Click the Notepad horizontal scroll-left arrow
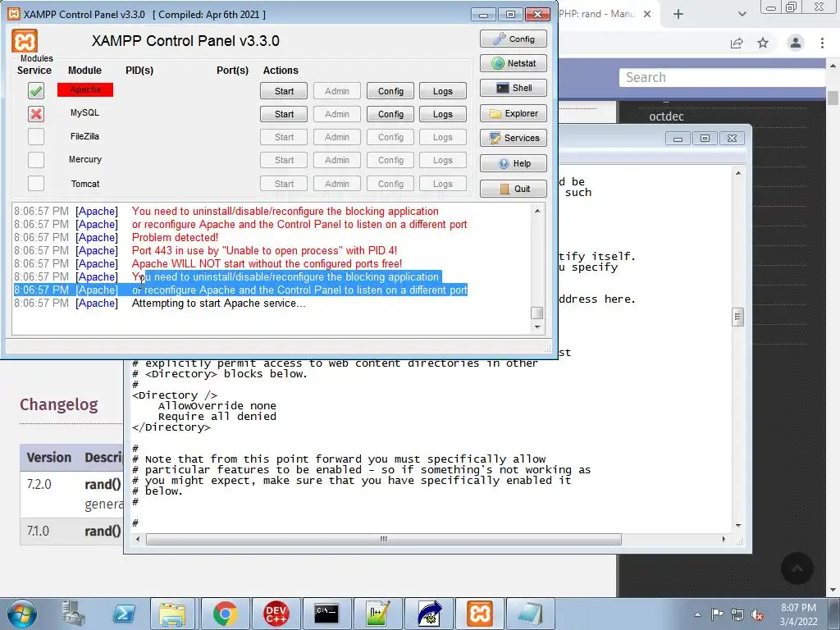Image resolution: width=840 pixels, height=630 pixels. tap(138, 539)
